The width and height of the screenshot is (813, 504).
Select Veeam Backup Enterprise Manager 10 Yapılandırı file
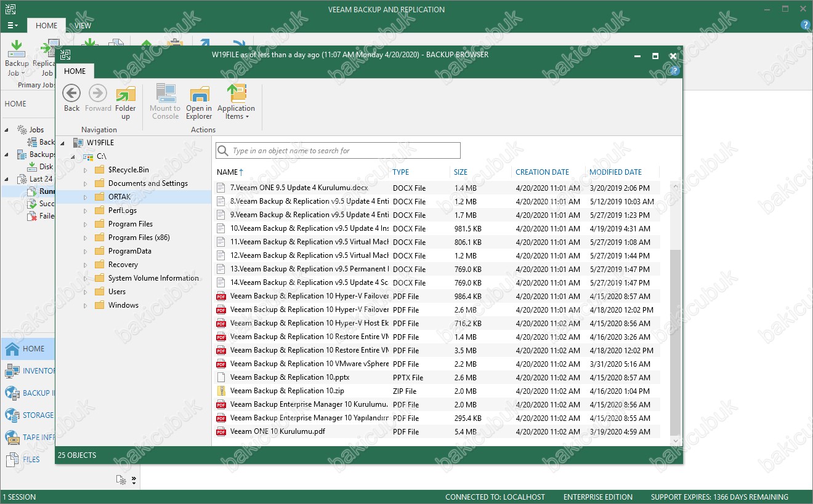click(x=310, y=418)
